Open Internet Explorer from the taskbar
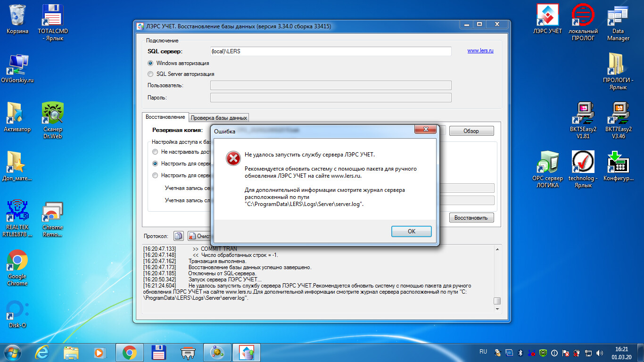 tap(42, 352)
